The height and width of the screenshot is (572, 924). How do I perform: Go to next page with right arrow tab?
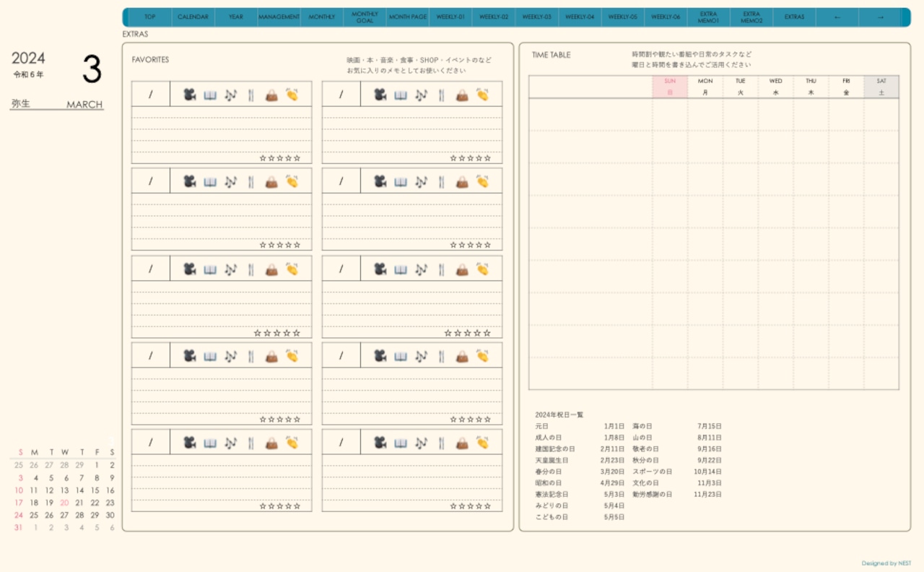880,17
